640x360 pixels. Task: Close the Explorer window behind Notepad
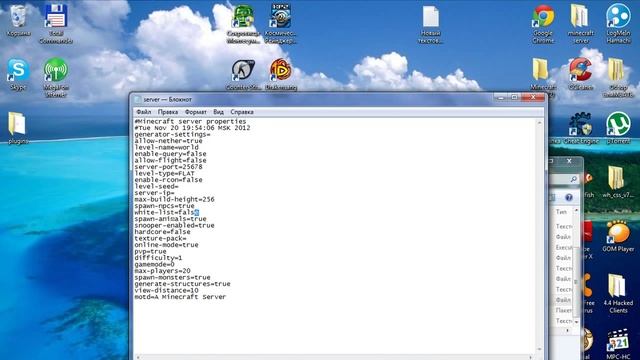coord(569,161)
